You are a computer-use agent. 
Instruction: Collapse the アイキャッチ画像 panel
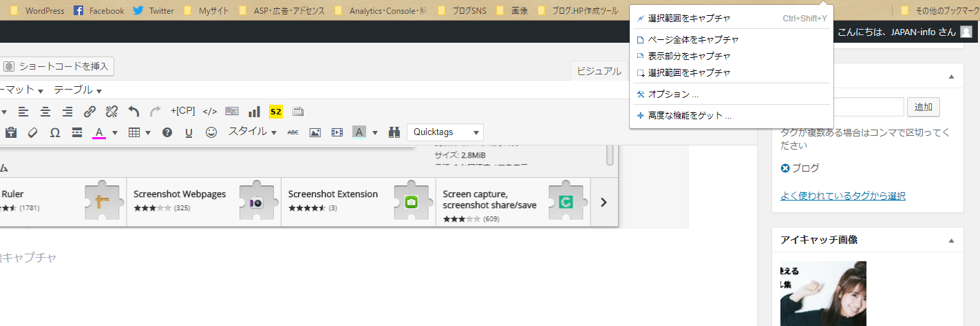[x=952, y=241]
